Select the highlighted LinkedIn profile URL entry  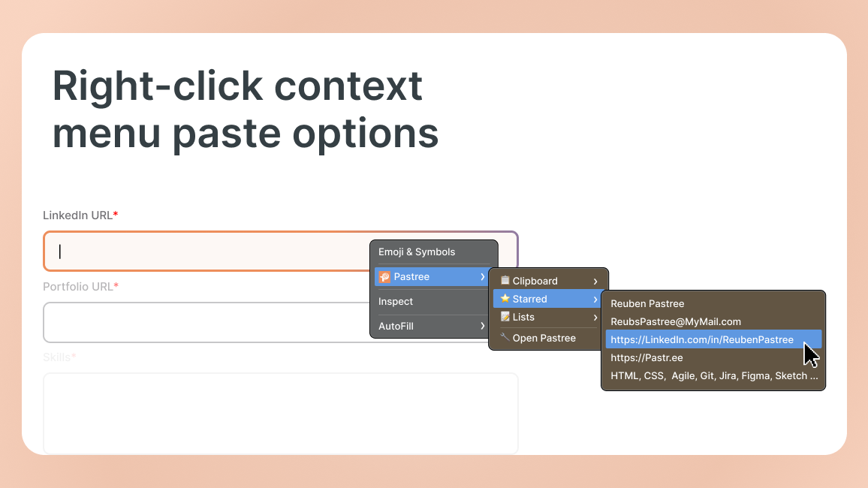703,339
